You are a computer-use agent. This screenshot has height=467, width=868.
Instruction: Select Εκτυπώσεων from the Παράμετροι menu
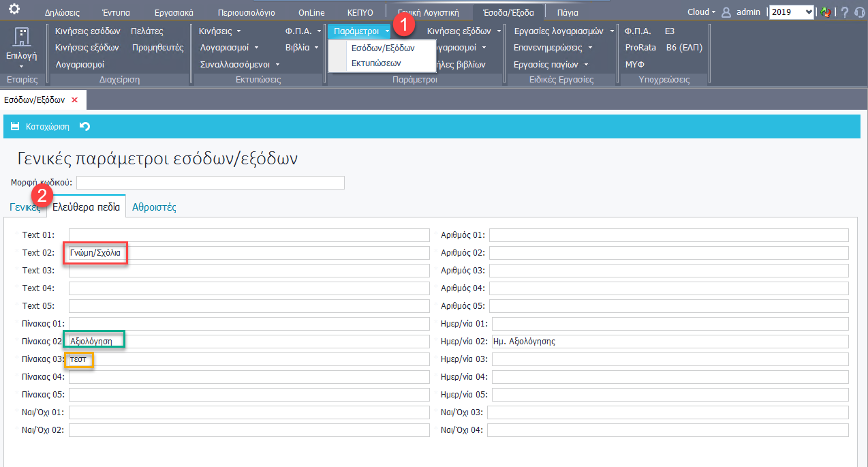coord(375,63)
